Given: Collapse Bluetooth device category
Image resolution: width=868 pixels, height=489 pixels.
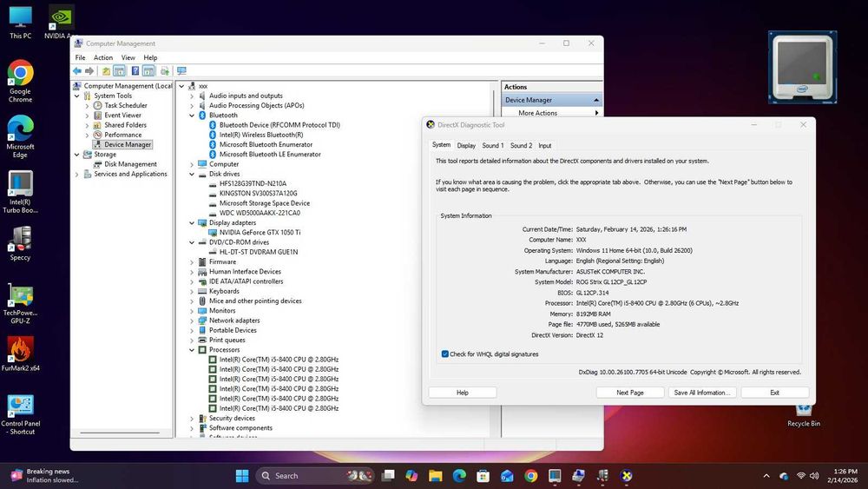Looking at the screenshot, I should click(192, 116).
